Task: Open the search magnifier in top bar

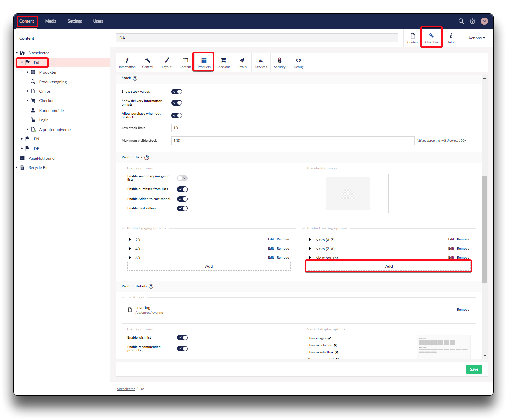Action: [x=461, y=21]
